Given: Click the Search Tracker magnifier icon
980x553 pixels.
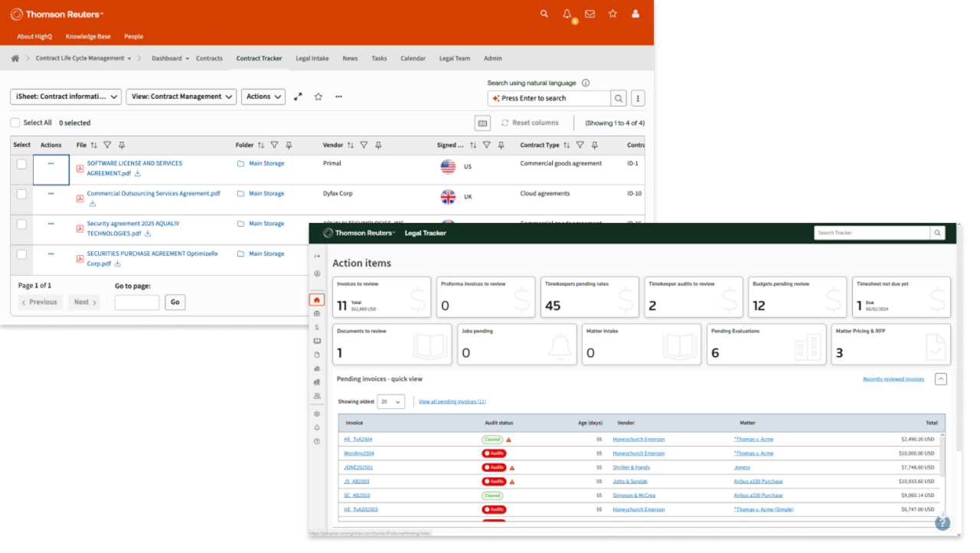Looking at the screenshot, I should (937, 233).
